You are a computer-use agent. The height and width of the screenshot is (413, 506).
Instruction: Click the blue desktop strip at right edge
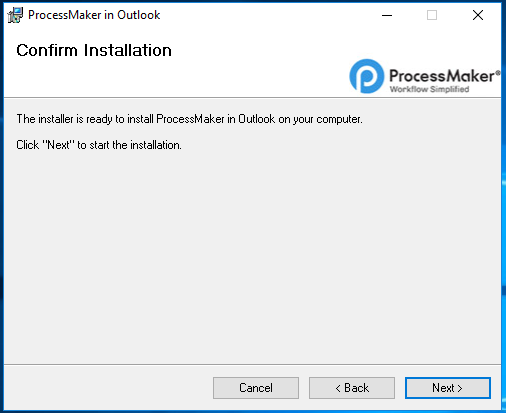504,207
